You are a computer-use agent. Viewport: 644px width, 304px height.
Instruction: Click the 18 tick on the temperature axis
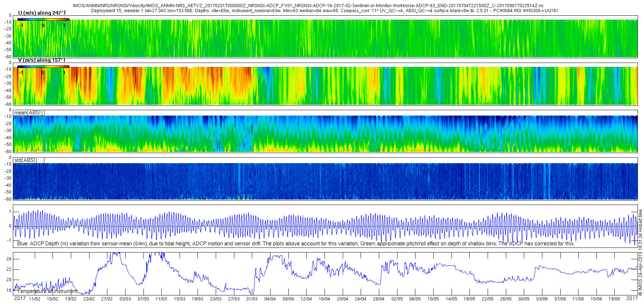tap(9, 290)
